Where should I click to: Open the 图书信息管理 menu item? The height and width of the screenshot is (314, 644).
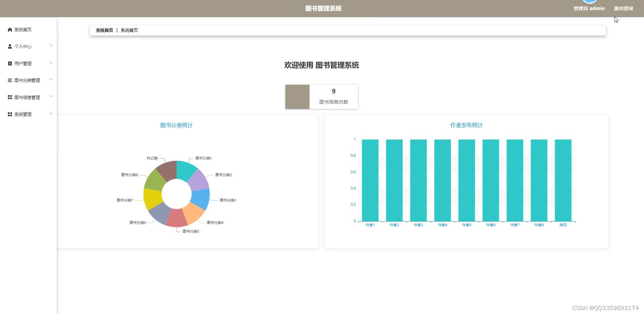[28, 97]
